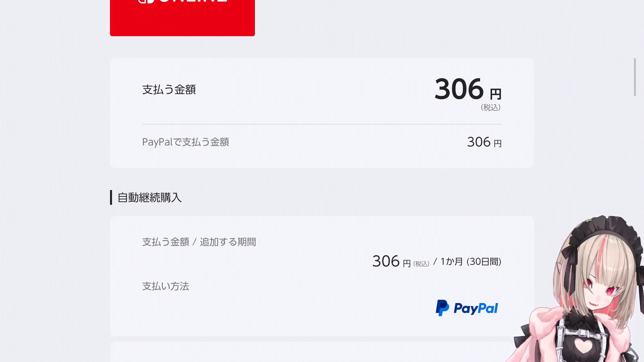
Task: Click the 支払う金額 / 追加する期間 label
Action: point(199,242)
